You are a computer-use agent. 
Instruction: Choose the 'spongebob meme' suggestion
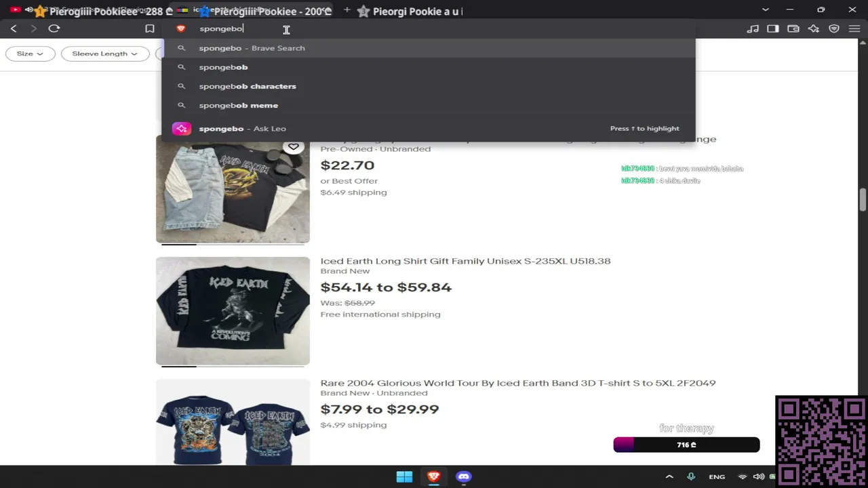tap(429, 105)
